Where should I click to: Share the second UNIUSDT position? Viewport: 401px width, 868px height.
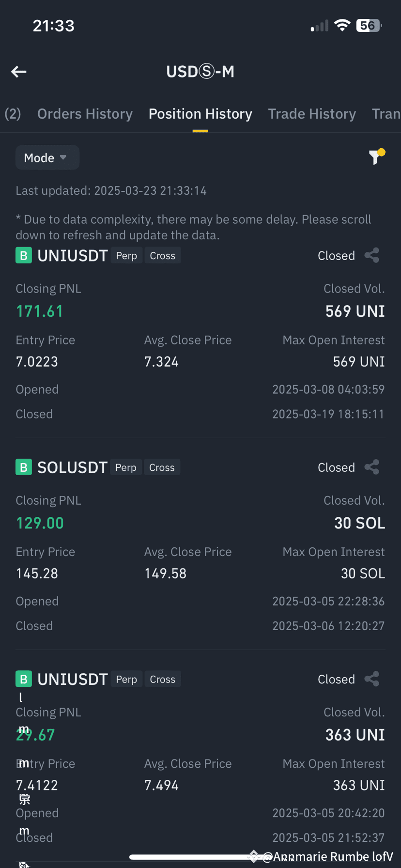(371, 679)
